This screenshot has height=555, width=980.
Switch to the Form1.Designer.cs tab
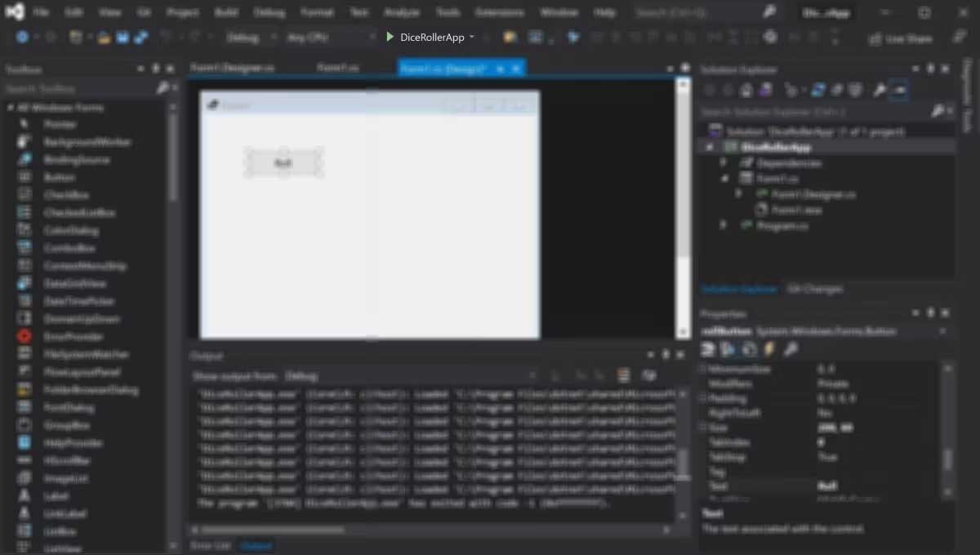coord(232,67)
